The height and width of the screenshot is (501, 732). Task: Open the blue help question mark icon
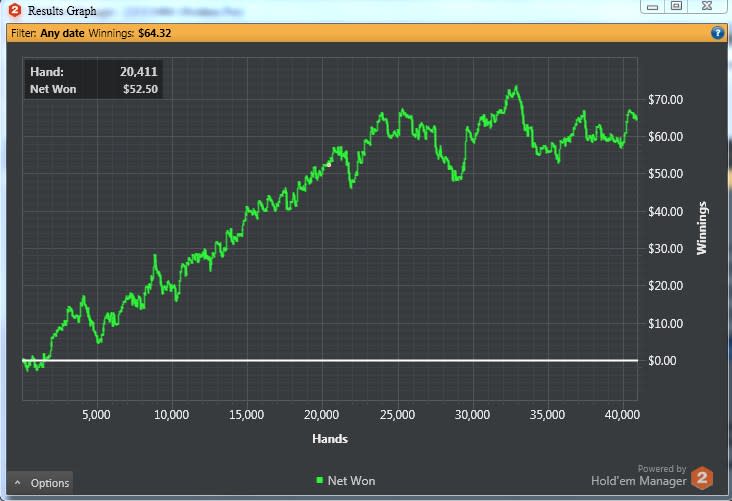click(x=717, y=33)
